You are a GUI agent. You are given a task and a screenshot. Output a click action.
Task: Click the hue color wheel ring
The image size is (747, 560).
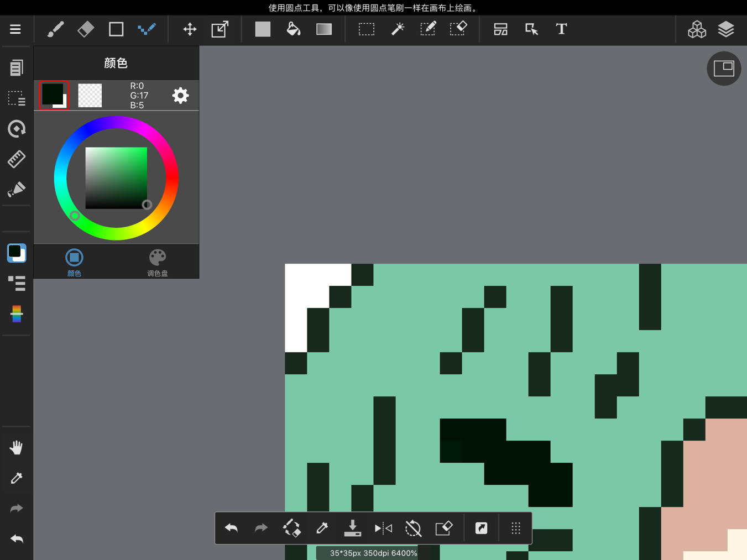pos(116,123)
